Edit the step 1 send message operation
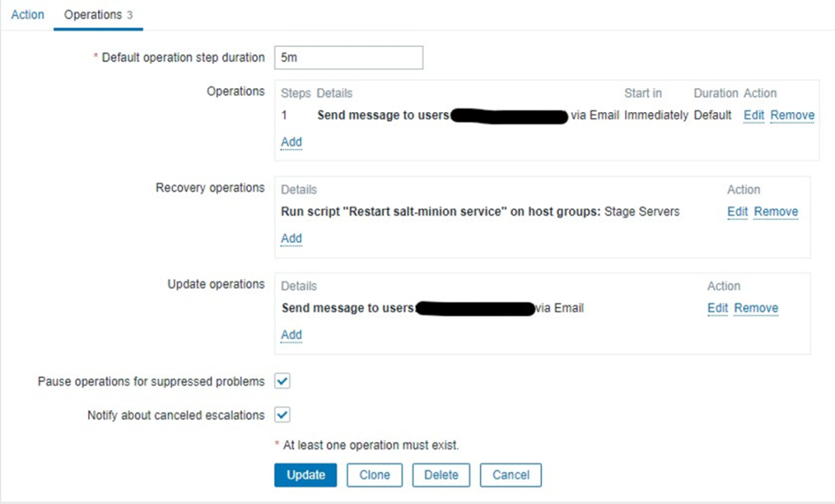Screen dimensions: 835x504 click(x=754, y=116)
